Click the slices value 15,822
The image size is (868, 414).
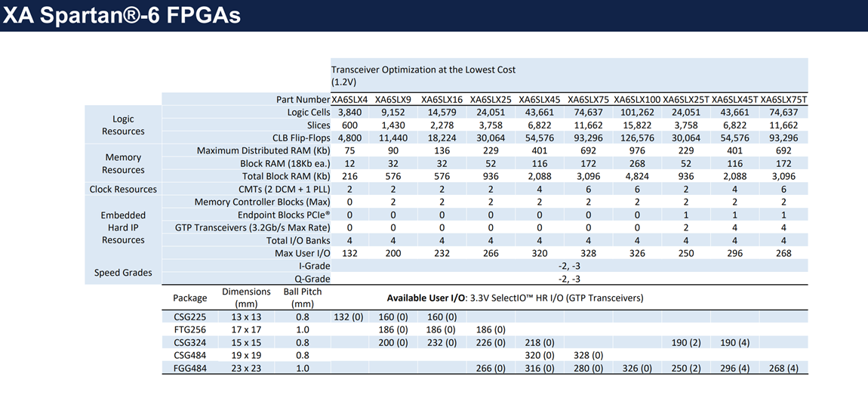637,125
